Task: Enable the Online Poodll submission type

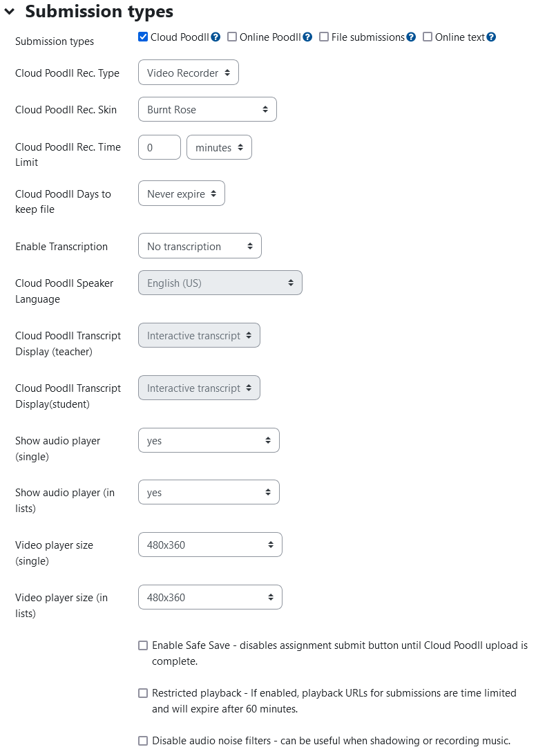Action: (231, 37)
